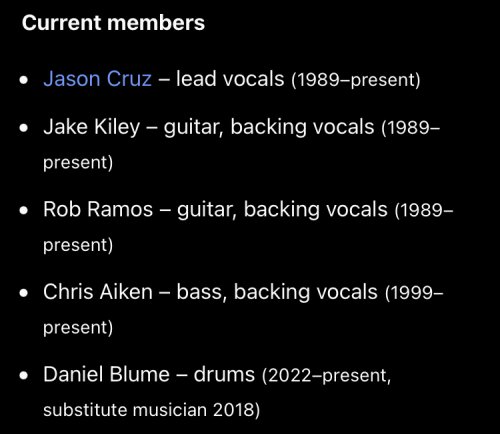Image resolution: width=500 pixels, height=434 pixels.
Task: Click the 1999– year for Chris Aiken
Action: click(x=414, y=293)
